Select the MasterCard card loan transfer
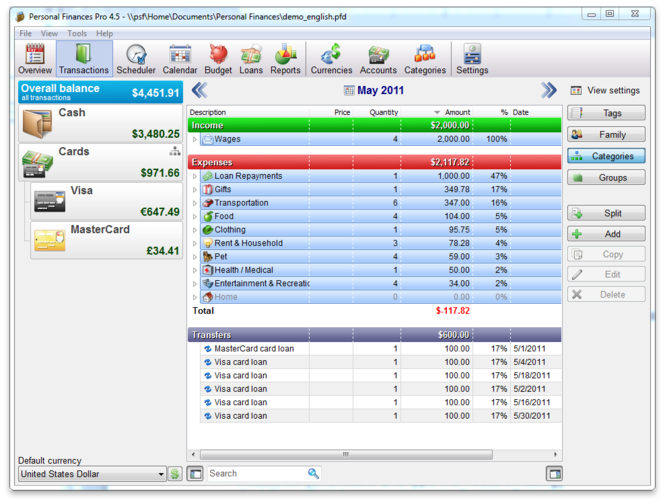The image size is (665, 504). (380, 349)
